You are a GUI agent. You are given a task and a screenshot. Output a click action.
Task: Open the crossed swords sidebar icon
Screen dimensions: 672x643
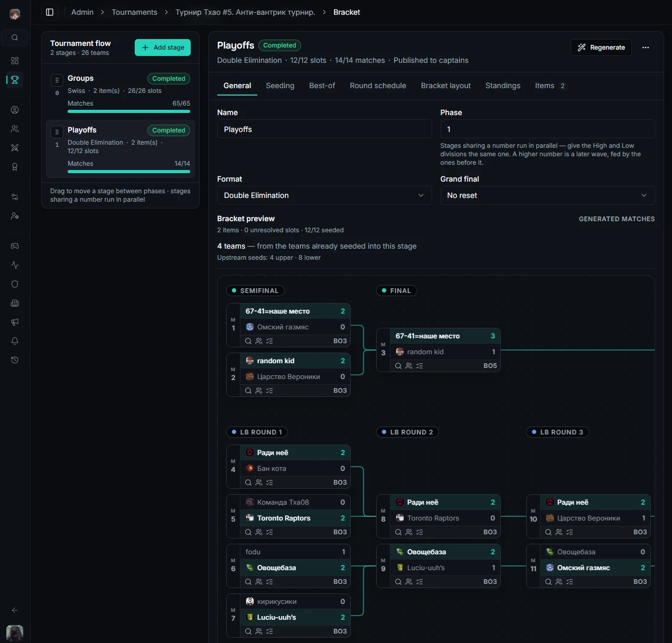[15, 148]
